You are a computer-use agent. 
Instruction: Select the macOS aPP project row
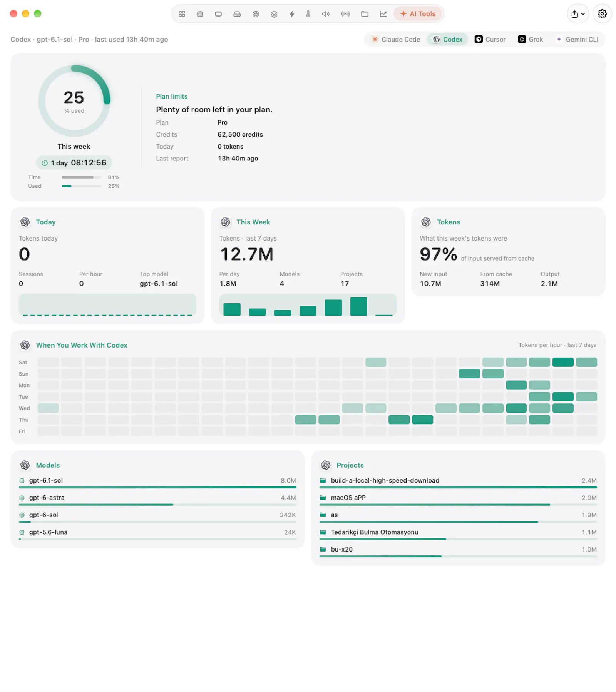[x=458, y=500]
